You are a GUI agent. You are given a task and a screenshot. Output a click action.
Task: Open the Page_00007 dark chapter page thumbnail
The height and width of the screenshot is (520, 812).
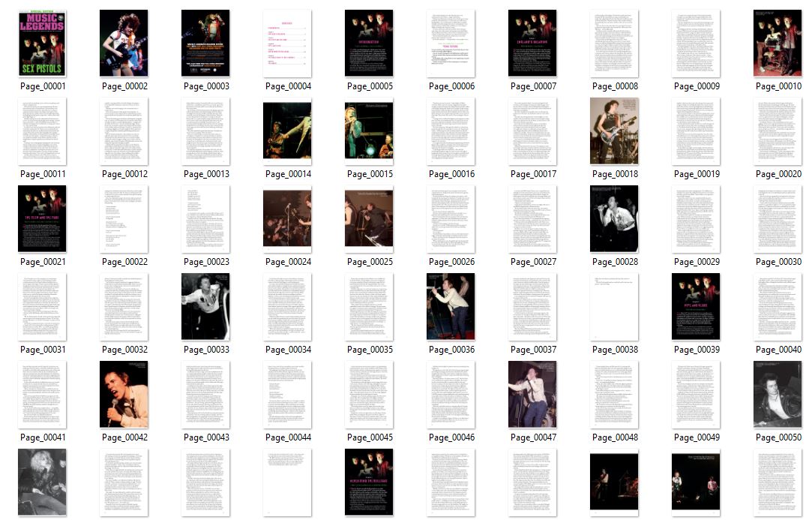point(532,44)
